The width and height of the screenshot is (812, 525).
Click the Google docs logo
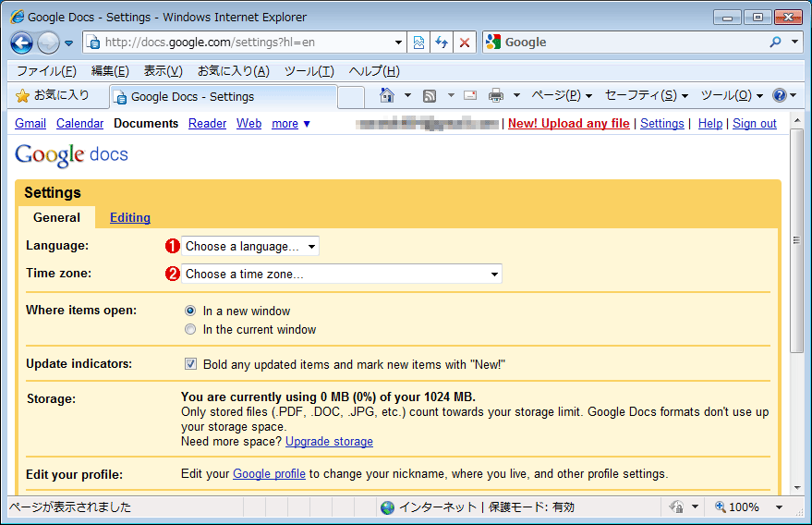click(71, 154)
